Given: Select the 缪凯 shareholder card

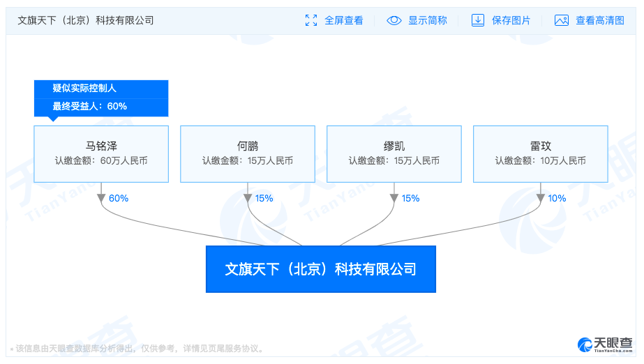Looking at the screenshot, I should point(394,154).
